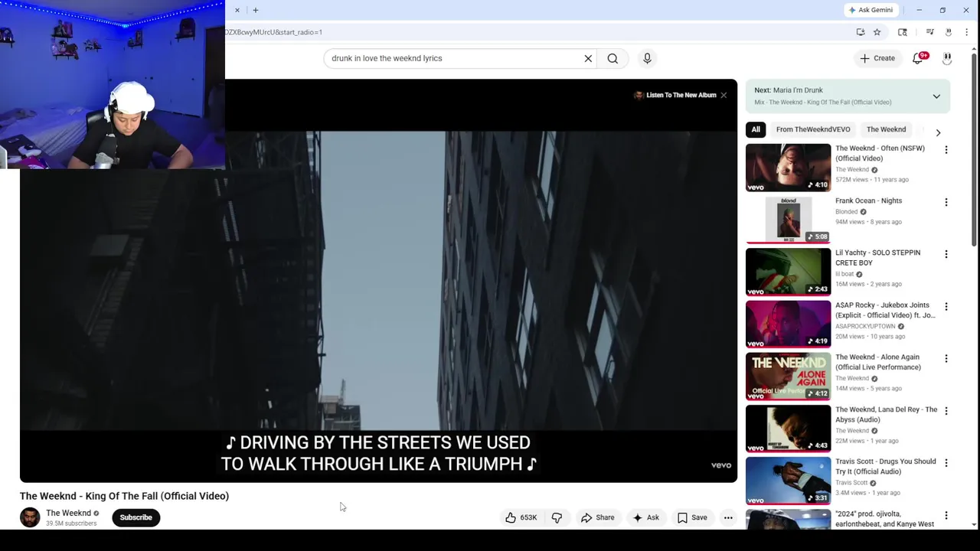This screenshot has height=551, width=980.
Task: Like the King Of The Fall video
Action: coord(521,517)
